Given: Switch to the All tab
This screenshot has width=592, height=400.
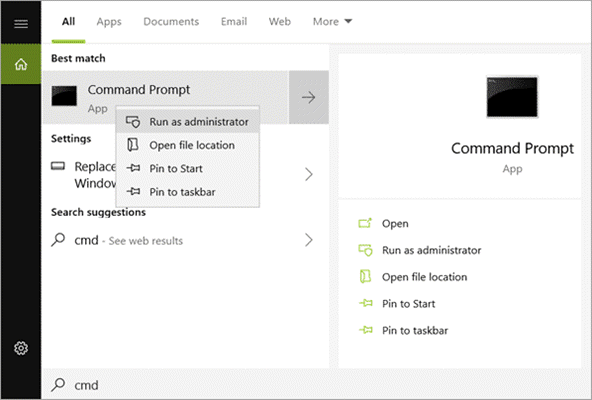Looking at the screenshot, I should [x=68, y=22].
